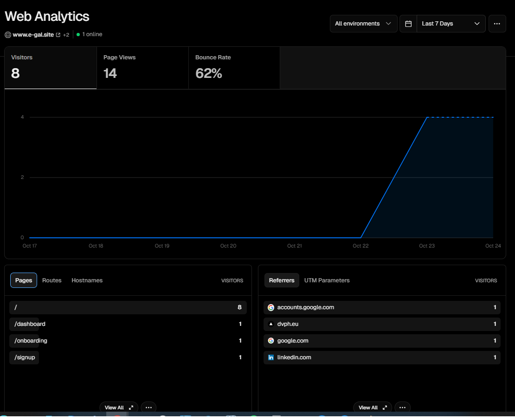The image size is (515, 420).
Task: Click View All under Referrers list
Action: click(373, 407)
